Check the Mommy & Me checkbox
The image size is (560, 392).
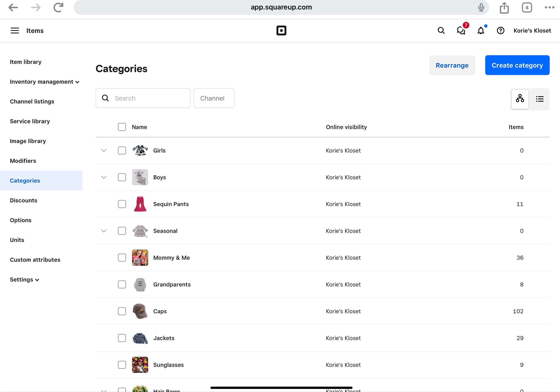pyautogui.click(x=122, y=258)
